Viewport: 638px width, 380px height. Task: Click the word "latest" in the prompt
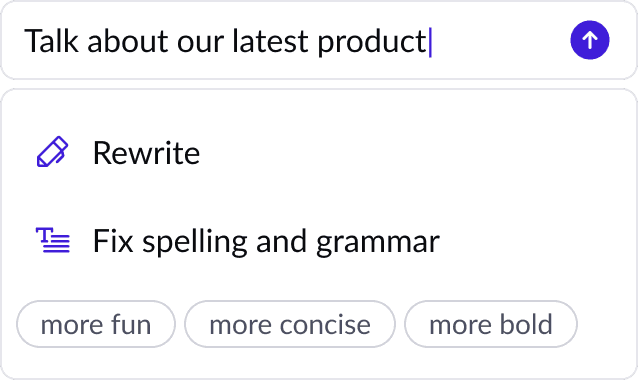click(270, 41)
